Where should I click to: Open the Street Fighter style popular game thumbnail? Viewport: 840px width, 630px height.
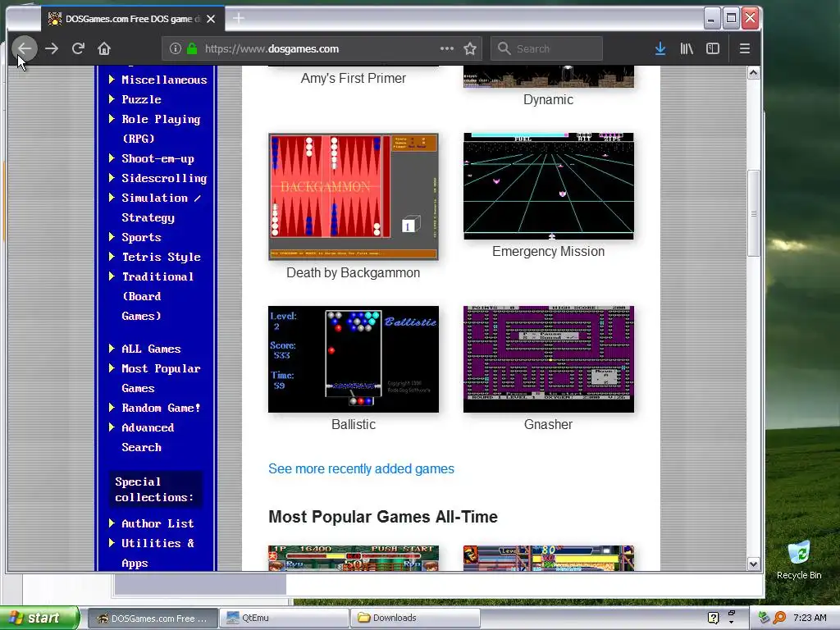pyautogui.click(x=354, y=558)
